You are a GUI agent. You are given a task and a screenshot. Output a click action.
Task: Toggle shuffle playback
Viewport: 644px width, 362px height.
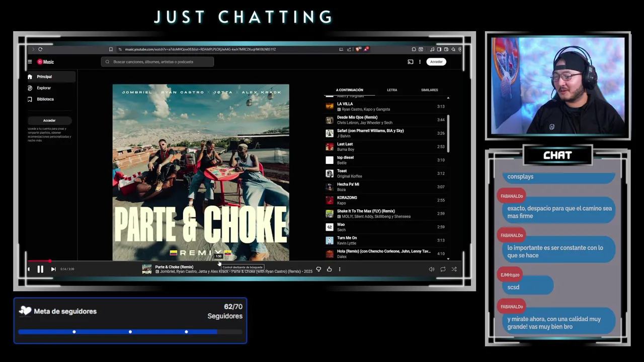pyautogui.click(x=454, y=269)
